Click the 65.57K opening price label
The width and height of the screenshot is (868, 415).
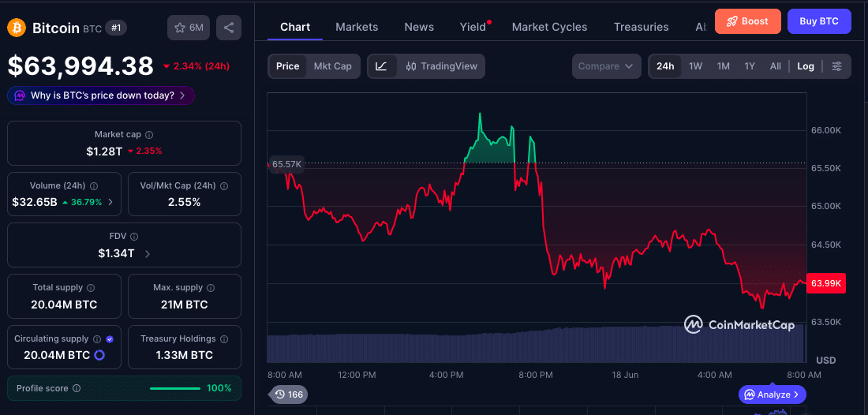point(286,164)
